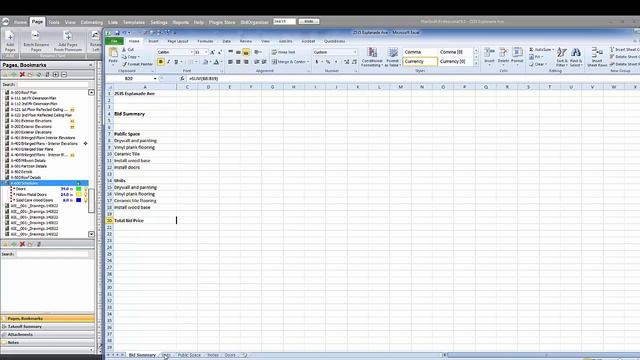Screen dimensions: 640x360
Task: Click the Decrease Indent icon
Action: tap(256, 62)
